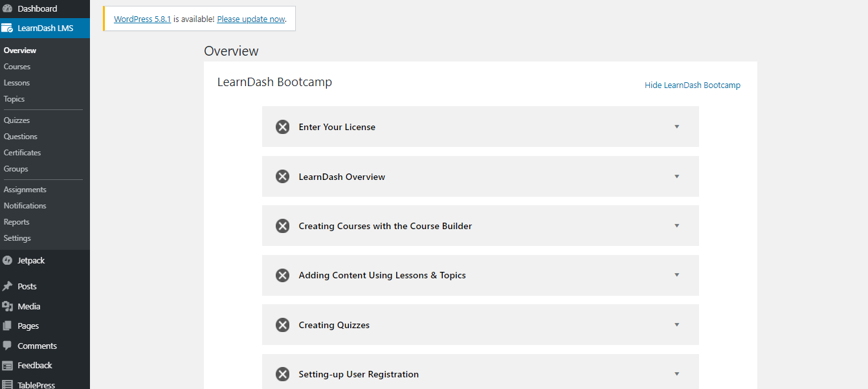The height and width of the screenshot is (389, 868).
Task: Select Overview in the LearnDash submenu
Action: [20, 50]
